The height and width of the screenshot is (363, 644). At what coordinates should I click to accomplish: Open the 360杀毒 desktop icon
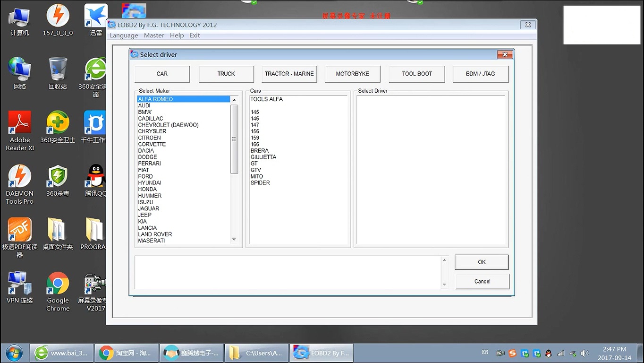(58, 180)
